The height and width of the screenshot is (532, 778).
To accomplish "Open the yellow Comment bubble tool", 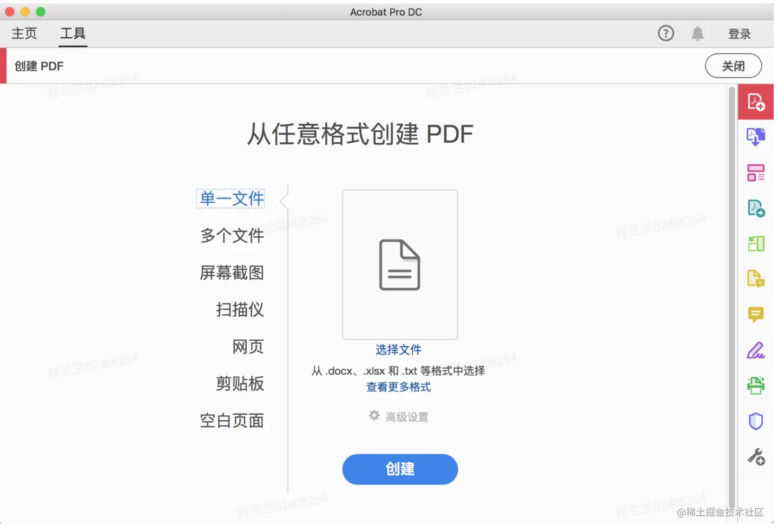I will click(x=756, y=315).
